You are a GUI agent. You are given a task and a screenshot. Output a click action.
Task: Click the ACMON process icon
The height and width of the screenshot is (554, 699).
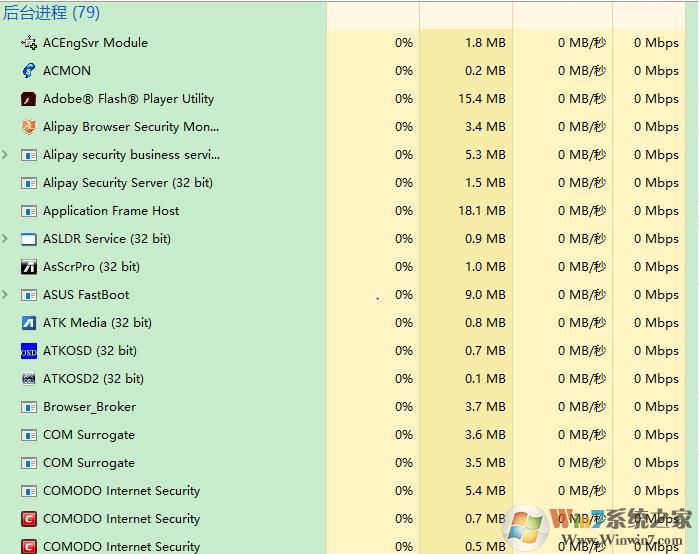(29, 71)
